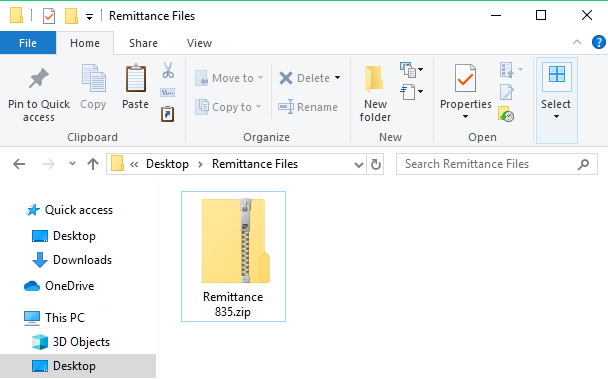Open 3D Objects under This PC
Image resolution: width=608 pixels, height=379 pixels.
71,342
